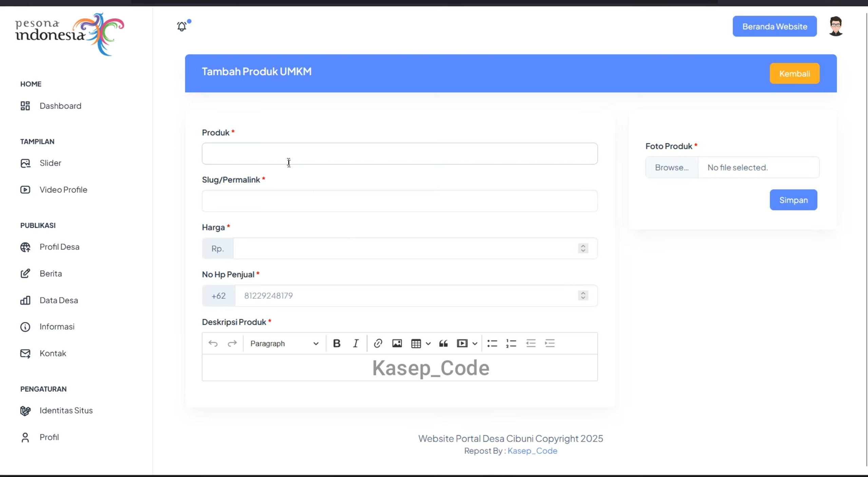This screenshot has height=477, width=868.
Task: Open the Berita menu item
Action: click(x=41, y=274)
